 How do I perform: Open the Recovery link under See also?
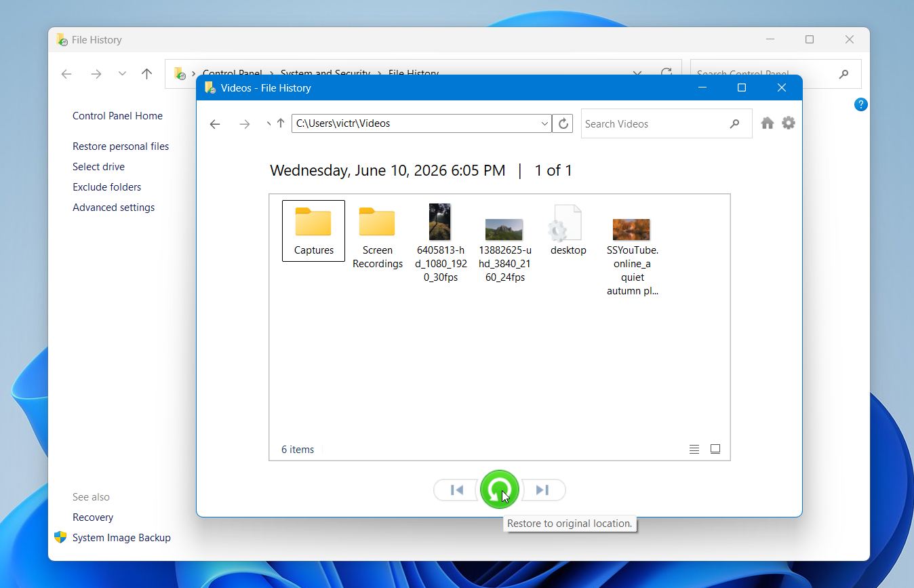pos(93,517)
